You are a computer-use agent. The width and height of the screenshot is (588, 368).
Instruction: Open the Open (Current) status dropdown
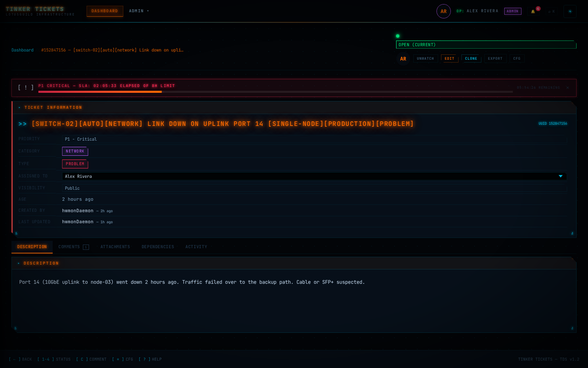click(486, 45)
